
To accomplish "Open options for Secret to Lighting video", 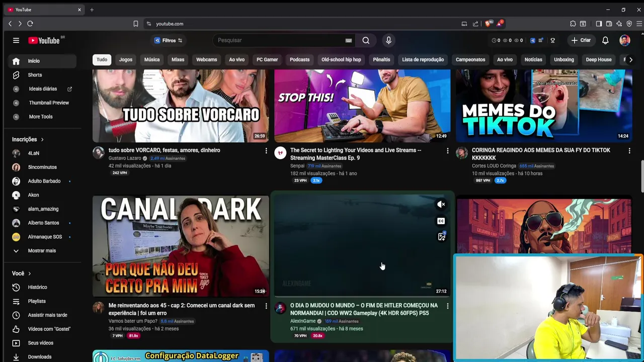I will [447, 150].
